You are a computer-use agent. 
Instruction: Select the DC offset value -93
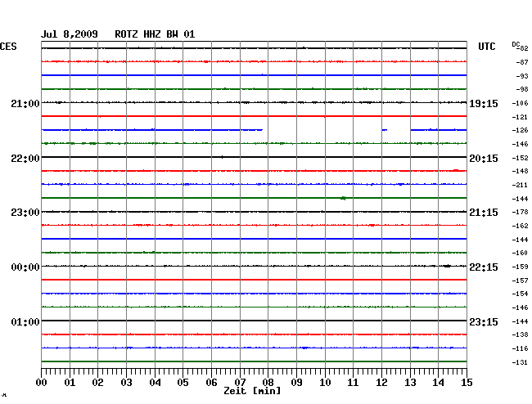[521, 76]
